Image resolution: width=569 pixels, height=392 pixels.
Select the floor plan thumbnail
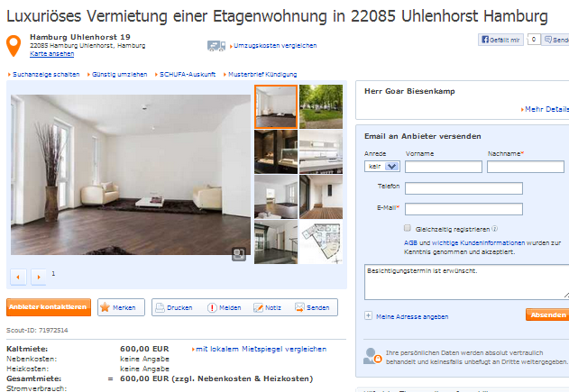321,242
